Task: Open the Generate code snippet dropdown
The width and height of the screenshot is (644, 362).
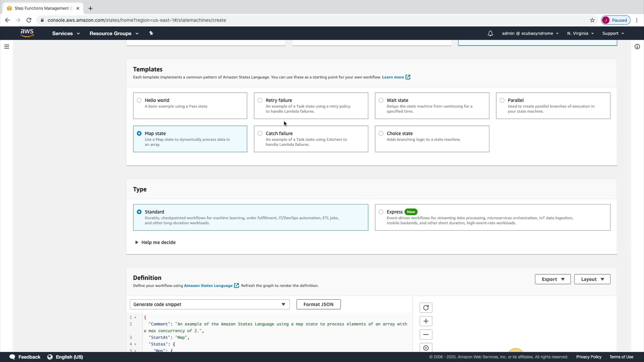Action: click(x=209, y=304)
